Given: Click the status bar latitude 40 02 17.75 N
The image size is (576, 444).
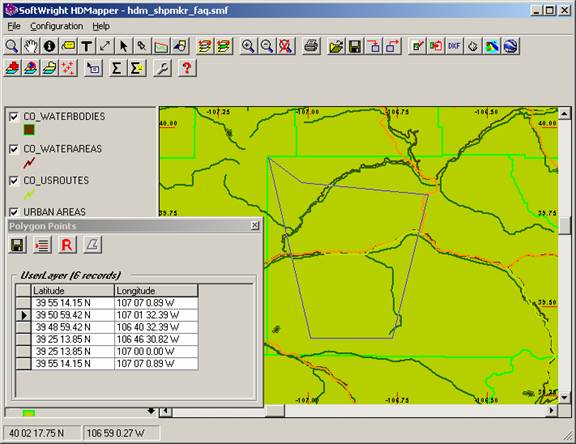Looking at the screenshot, I should (x=36, y=433).
